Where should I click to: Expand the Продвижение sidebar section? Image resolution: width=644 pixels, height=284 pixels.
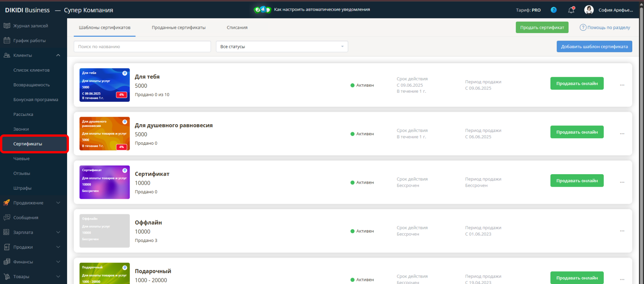58,203
